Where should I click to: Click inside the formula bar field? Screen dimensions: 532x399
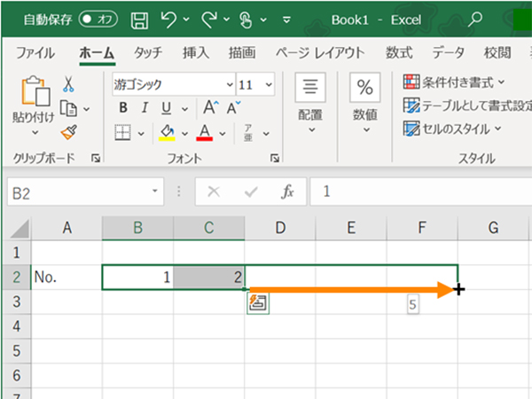(x=417, y=191)
